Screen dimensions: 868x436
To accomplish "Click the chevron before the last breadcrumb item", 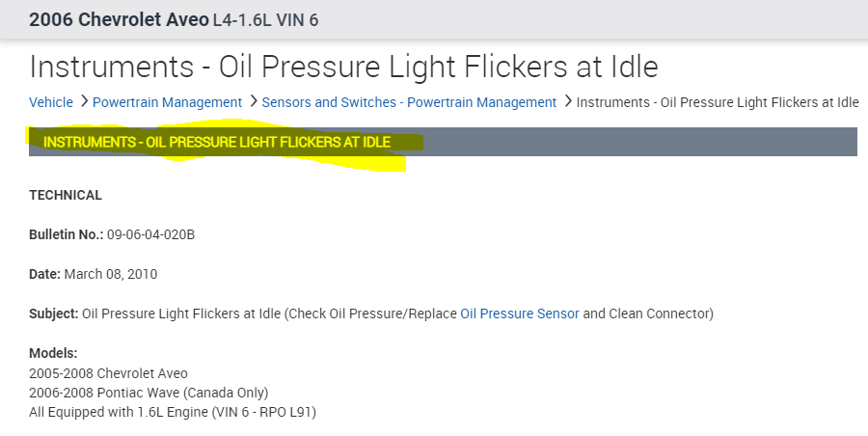I will click(x=568, y=101).
